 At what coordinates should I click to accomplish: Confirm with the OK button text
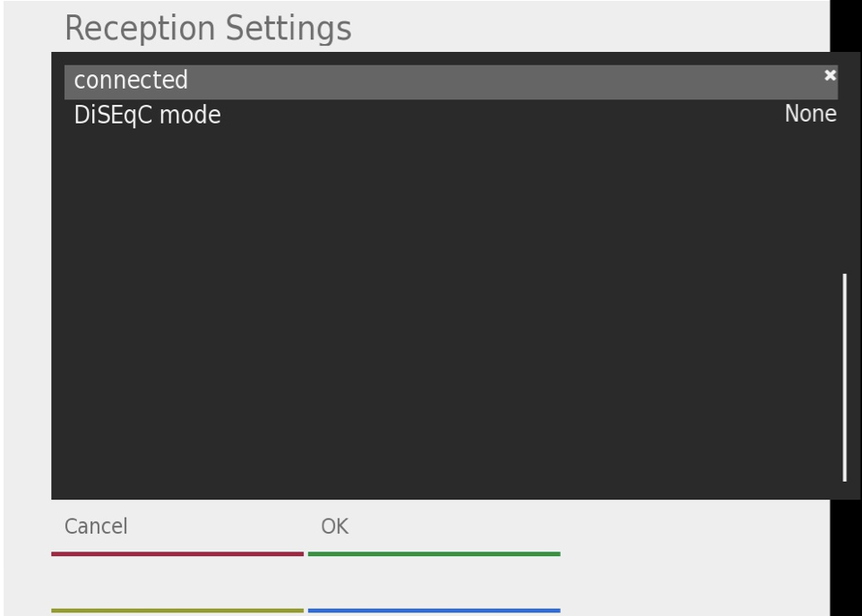click(x=334, y=526)
